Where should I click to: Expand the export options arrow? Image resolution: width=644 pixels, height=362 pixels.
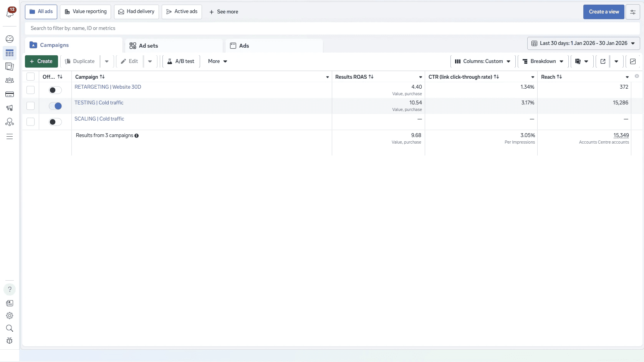(x=616, y=61)
